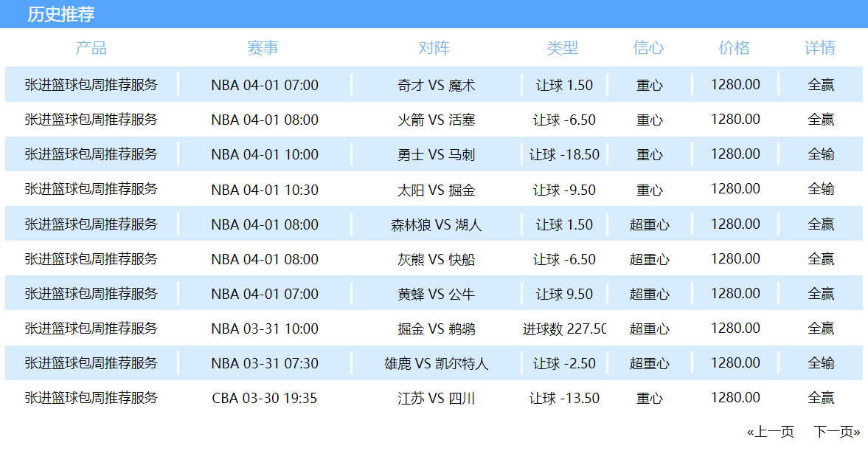
Task: Open 雄鹿 VS 凯尔特人 result 全输
Action: click(x=821, y=363)
